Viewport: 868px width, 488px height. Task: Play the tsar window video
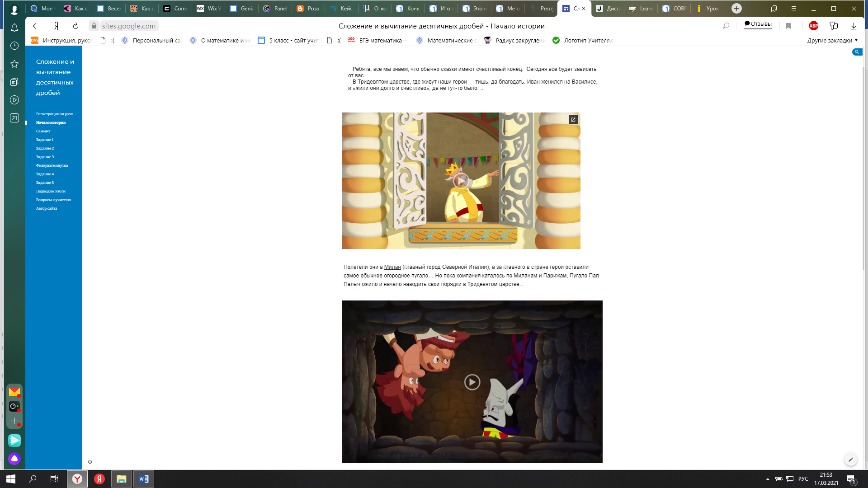coord(461,181)
